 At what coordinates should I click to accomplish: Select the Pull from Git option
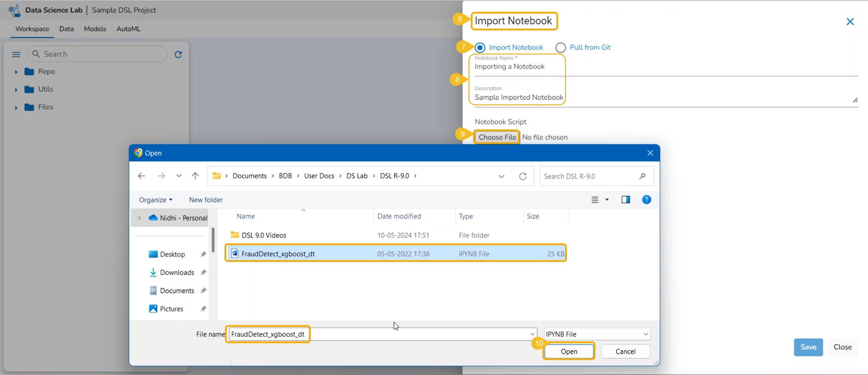[x=561, y=48]
